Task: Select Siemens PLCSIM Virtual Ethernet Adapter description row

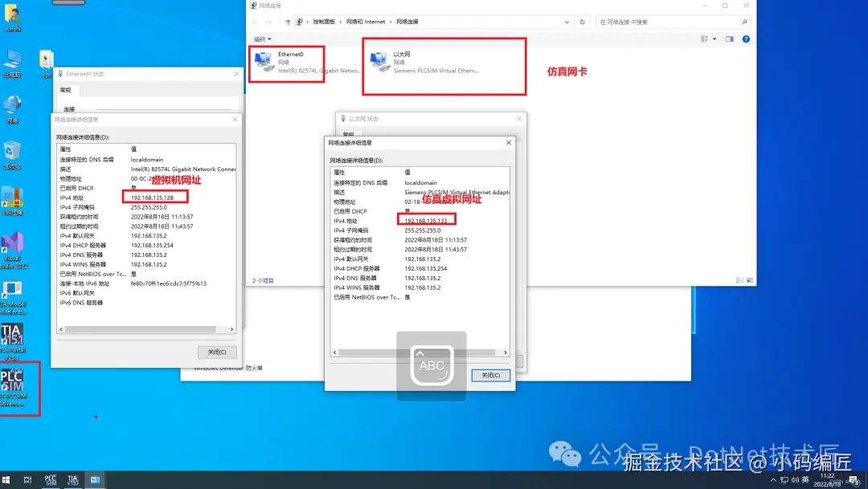Action: coord(420,192)
